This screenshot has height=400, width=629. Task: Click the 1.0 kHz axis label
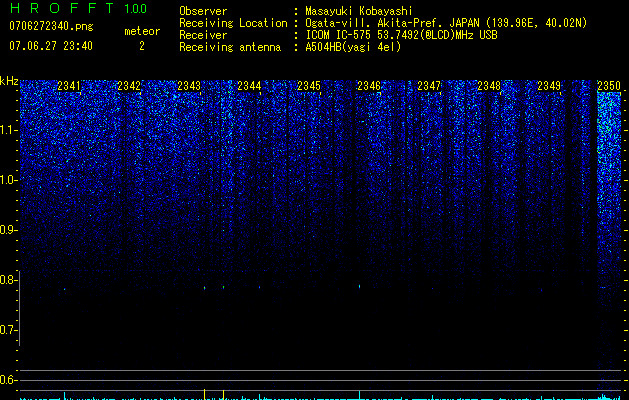point(9,180)
